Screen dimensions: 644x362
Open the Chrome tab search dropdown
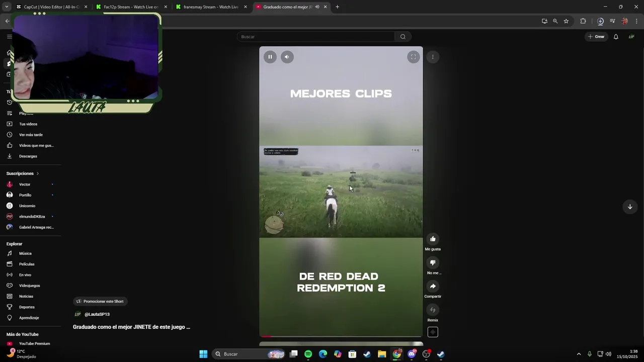tap(7, 7)
